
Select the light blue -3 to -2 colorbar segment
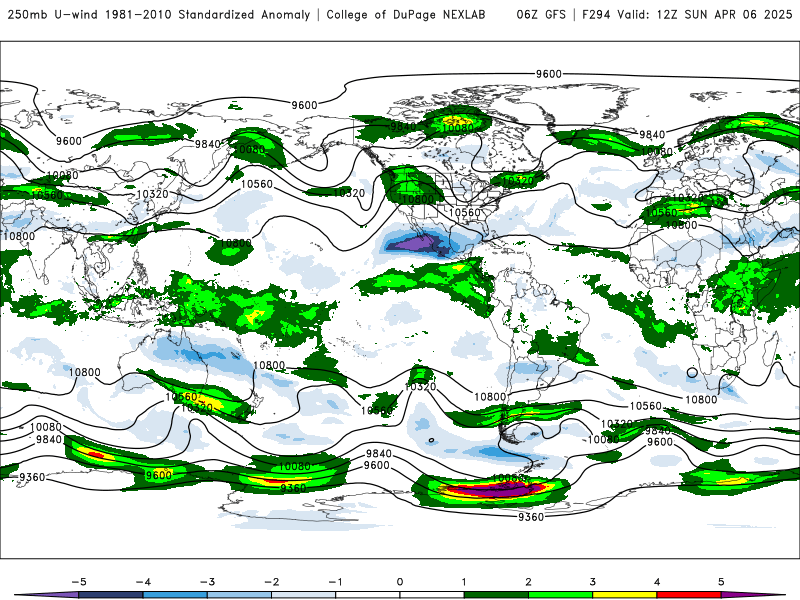[x=239, y=595]
